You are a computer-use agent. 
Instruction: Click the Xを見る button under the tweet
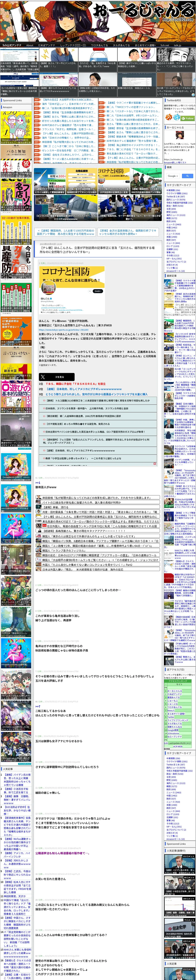[57, 377]
